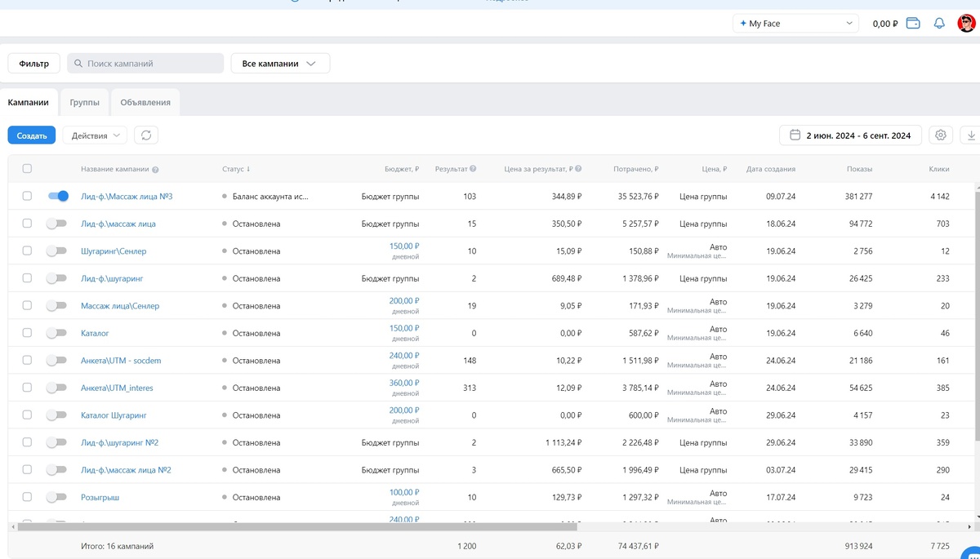Open date range 2 июн. 2024 - 6 сент. 2024
This screenshot has width=980, height=559.
(x=851, y=135)
